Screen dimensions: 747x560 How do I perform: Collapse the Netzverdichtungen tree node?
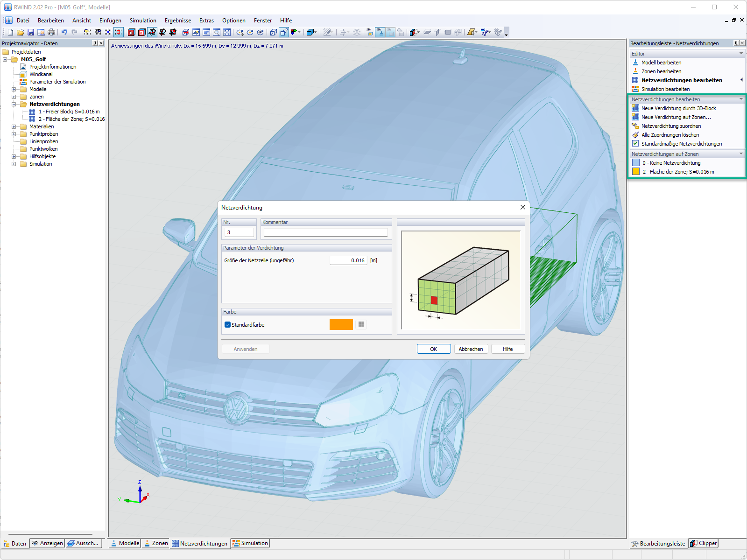click(x=14, y=104)
